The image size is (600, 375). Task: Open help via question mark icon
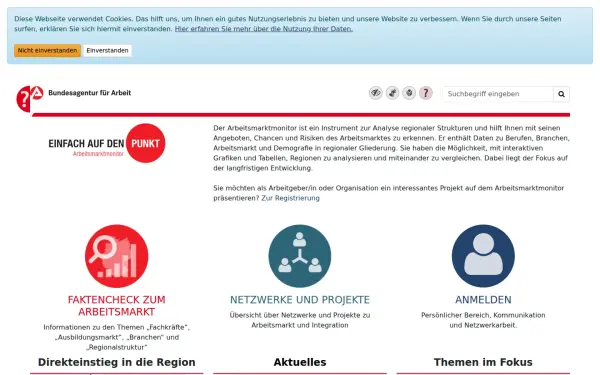click(426, 93)
